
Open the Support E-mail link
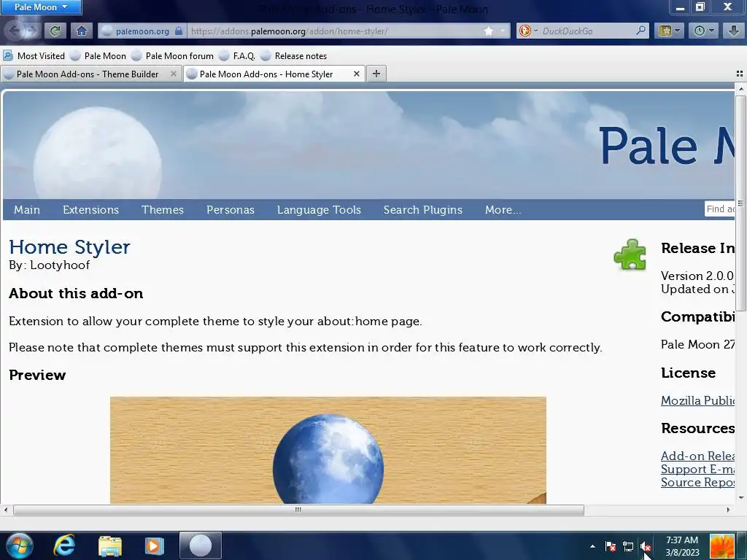697,469
